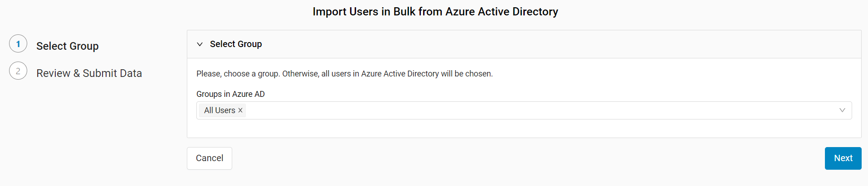Screen dimensions: 868x186
Task: Click the downward chevron beside the Select Group heading
Action: tap(200, 44)
